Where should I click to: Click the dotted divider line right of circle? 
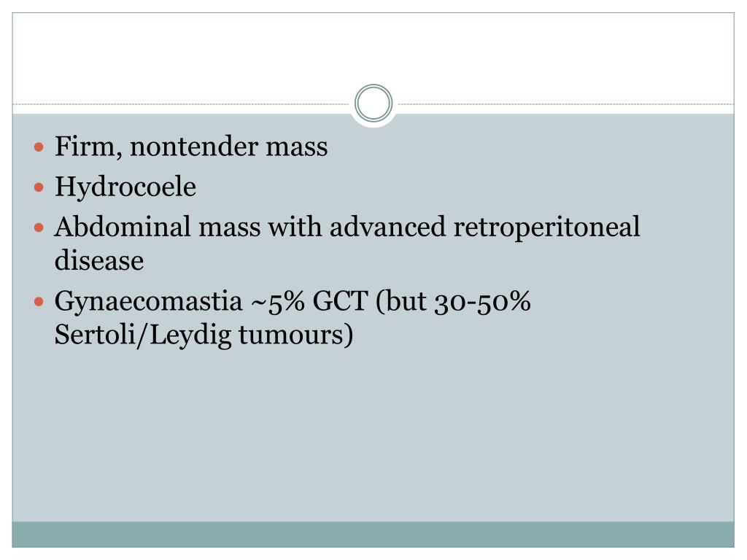click(x=565, y=104)
